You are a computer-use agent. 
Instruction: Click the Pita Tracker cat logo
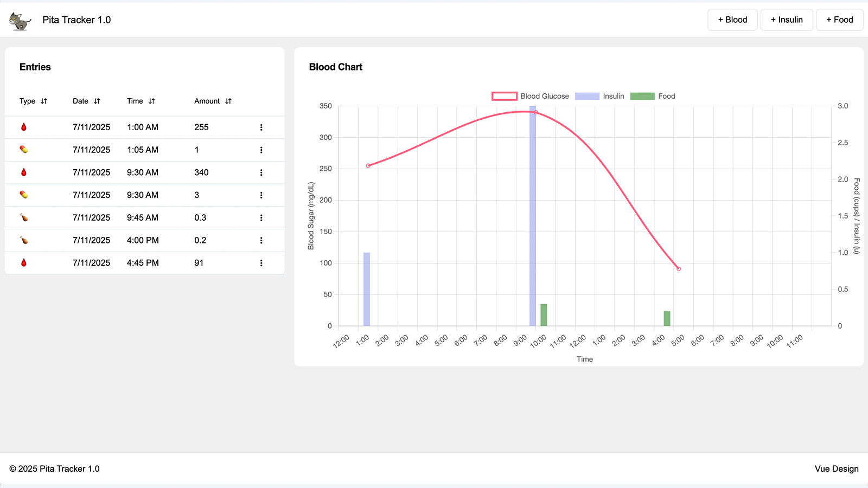(20, 21)
